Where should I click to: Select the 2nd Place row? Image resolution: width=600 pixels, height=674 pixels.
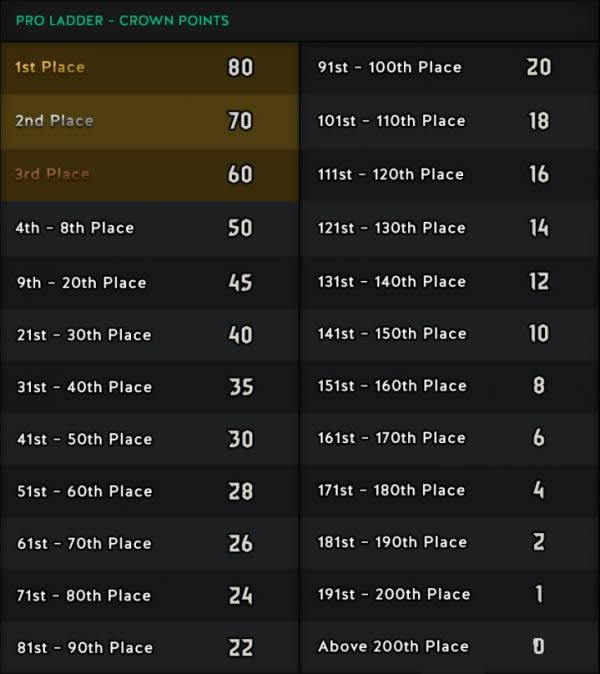coord(150,121)
